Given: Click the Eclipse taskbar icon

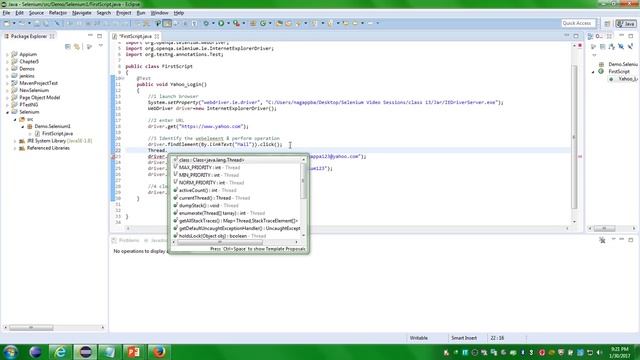Looking at the screenshot, I should [85, 352].
